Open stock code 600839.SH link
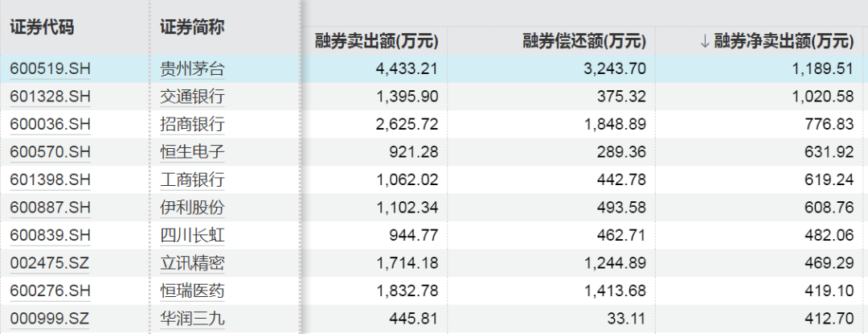 coord(50,235)
